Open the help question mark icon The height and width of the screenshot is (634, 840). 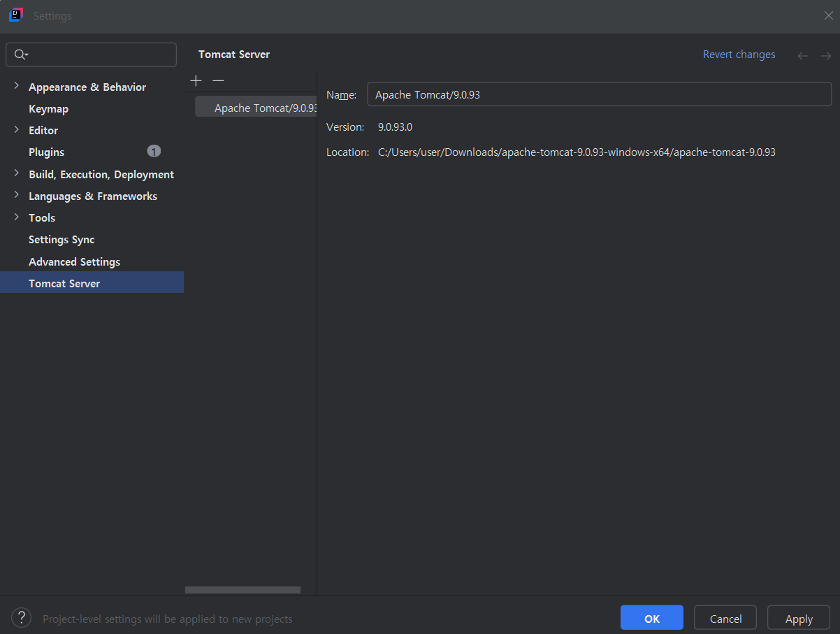point(22,618)
